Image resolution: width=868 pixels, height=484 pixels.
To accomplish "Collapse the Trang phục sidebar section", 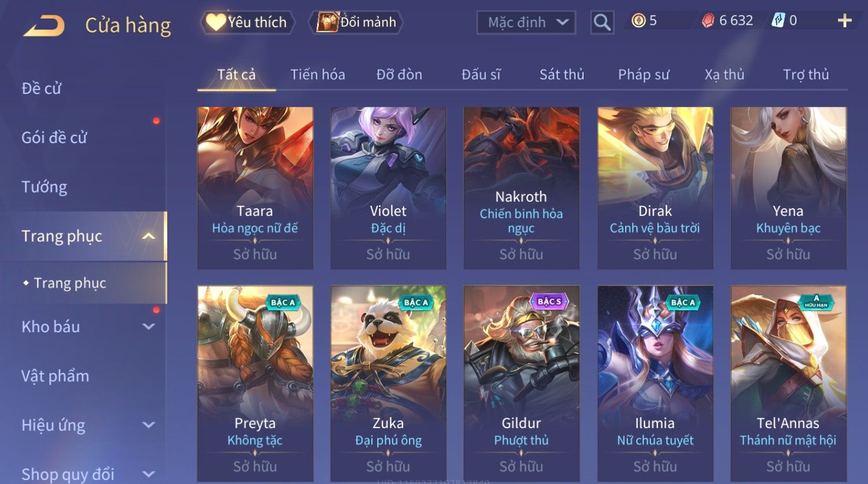I will click(149, 237).
